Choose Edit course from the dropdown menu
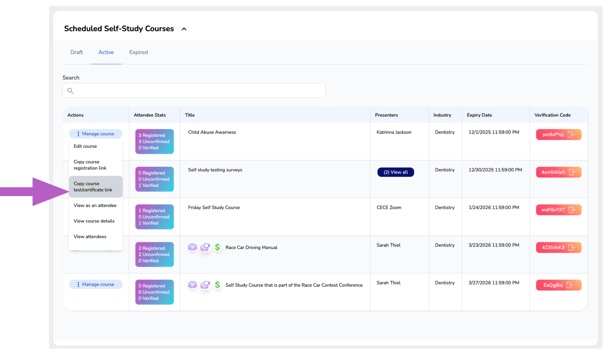This screenshot has width=611, height=360. [85, 146]
